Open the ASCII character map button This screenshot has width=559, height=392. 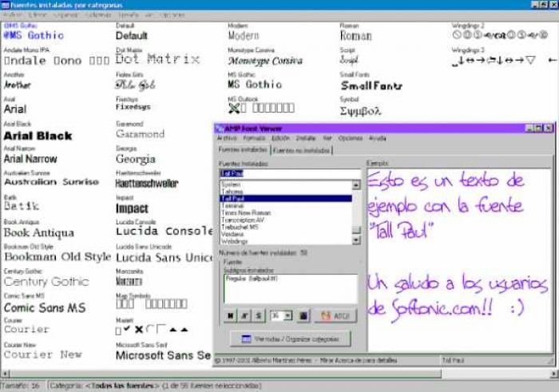(335, 315)
